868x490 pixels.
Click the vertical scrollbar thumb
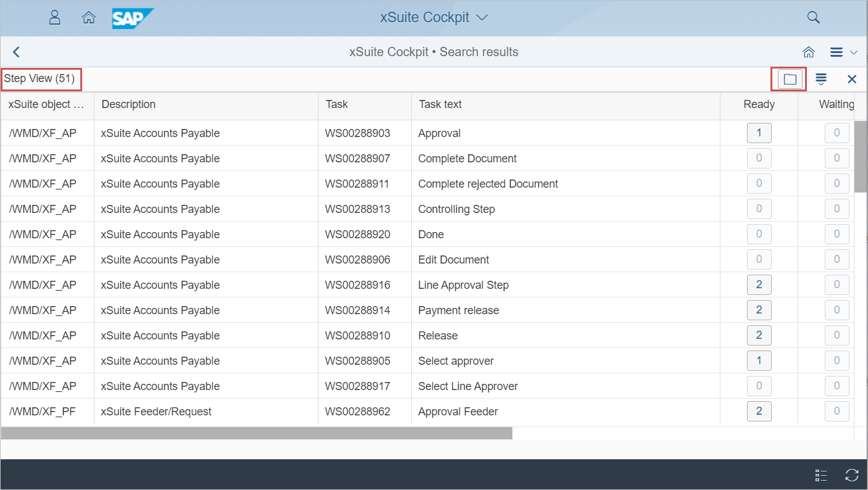tap(860, 157)
